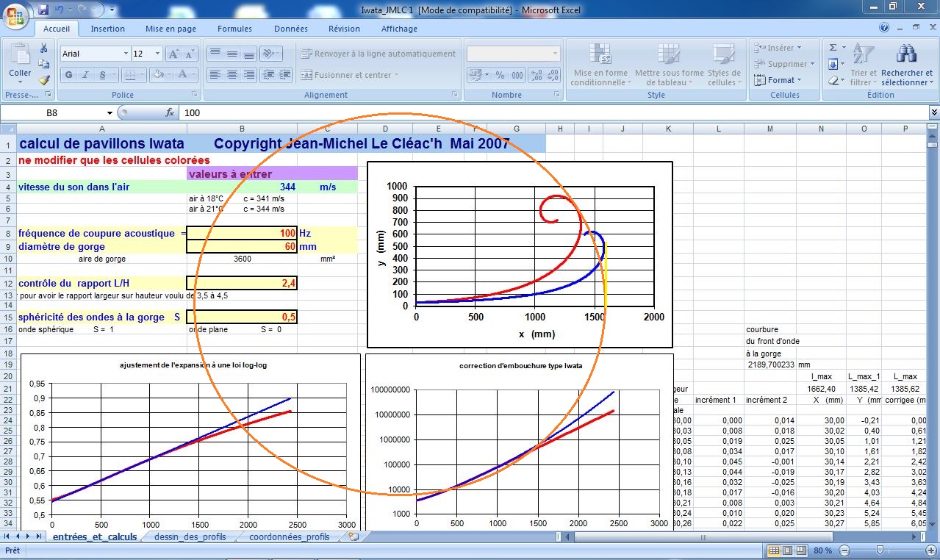Switch to the Formules ribbon tab
The image size is (940, 560).
pos(234,29)
